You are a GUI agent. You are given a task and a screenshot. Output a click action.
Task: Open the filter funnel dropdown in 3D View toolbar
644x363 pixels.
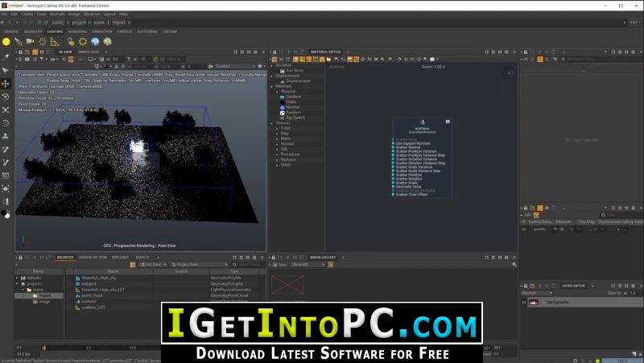(x=43, y=60)
